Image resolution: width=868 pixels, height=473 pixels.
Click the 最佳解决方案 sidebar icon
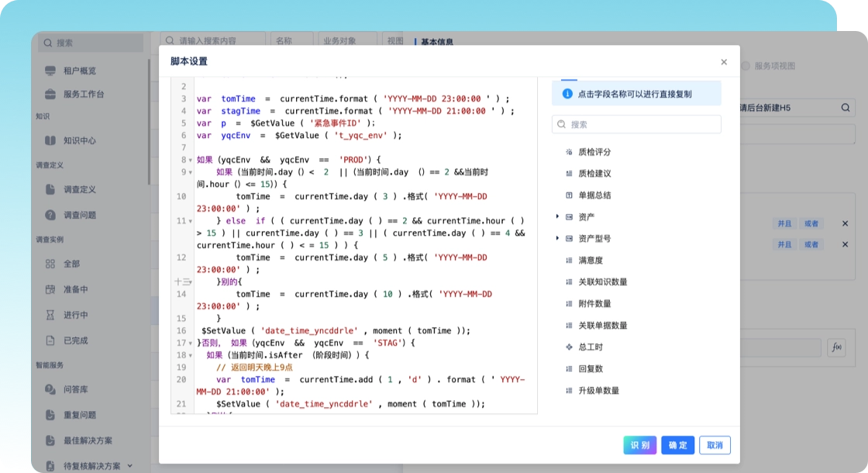[50, 440]
